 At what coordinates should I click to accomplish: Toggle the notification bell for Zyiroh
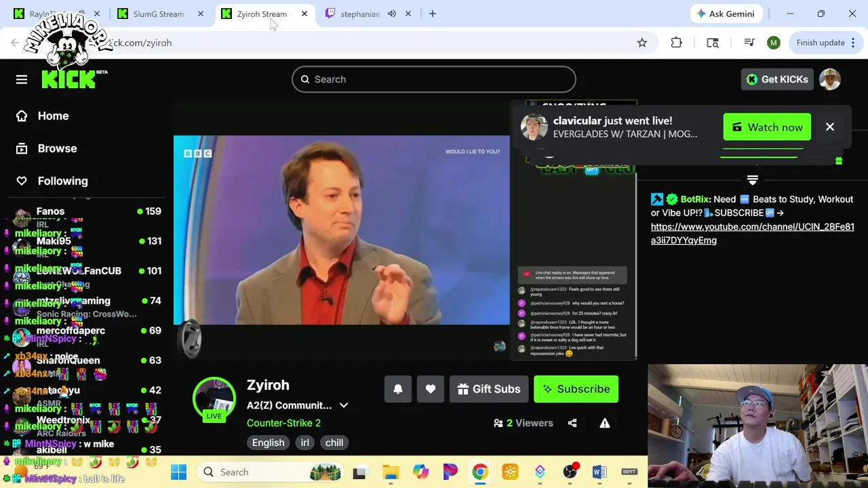(x=398, y=389)
